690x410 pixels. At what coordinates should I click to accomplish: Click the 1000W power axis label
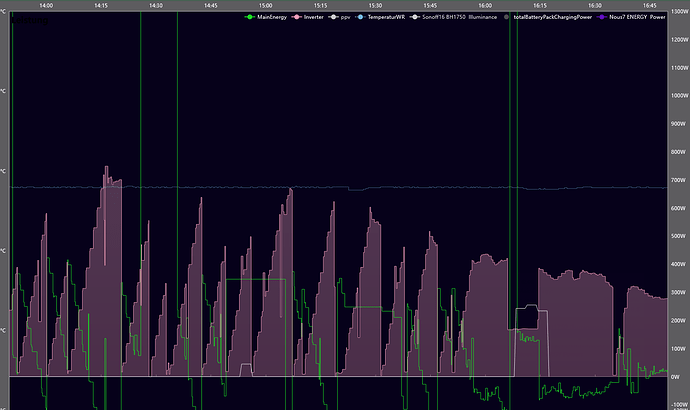click(x=679, y=95)
